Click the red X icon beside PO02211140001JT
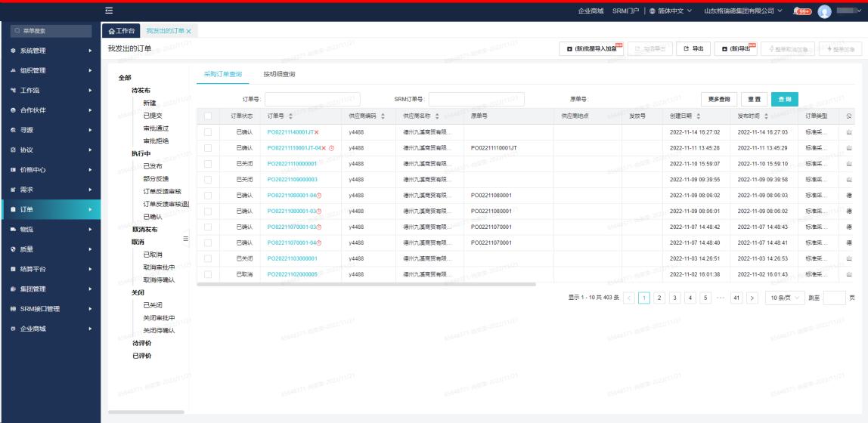Image resolution: width=868 pixels, height=423 pixels. pos(317,132)
